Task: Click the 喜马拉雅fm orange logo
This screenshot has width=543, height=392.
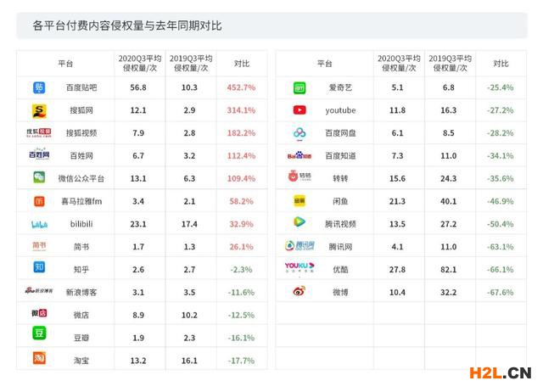Action: 39,201
